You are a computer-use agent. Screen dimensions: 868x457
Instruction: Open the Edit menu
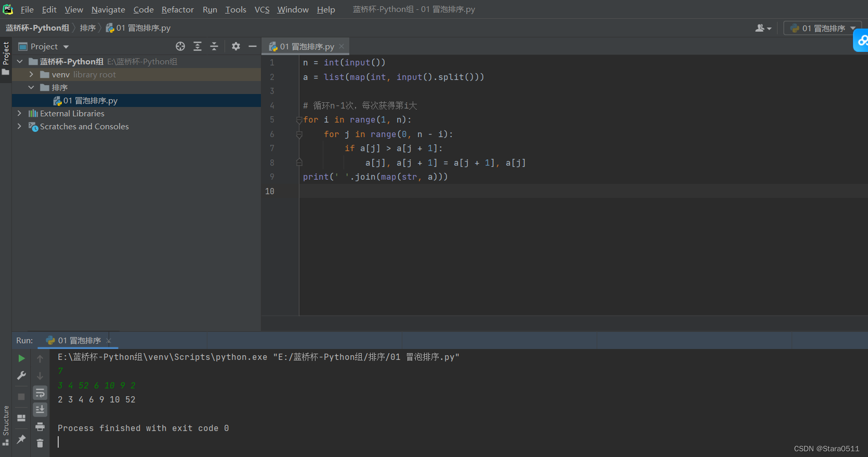click(49, 9)
